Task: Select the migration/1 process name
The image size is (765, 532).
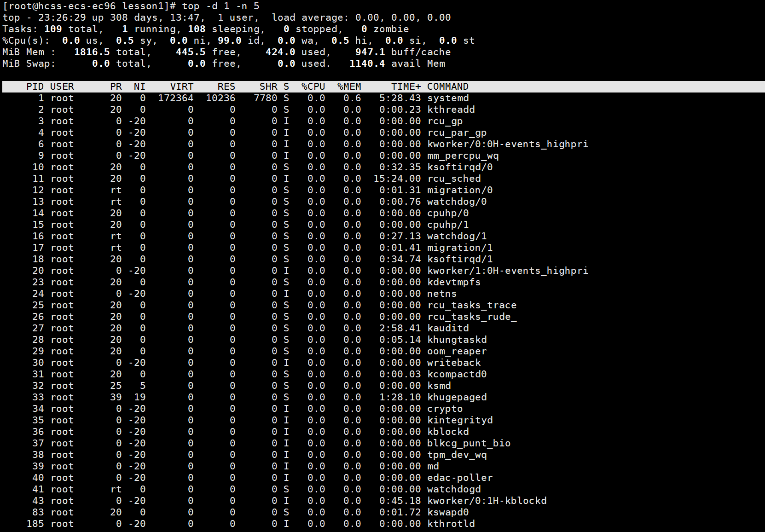Action: coord(460,248)
